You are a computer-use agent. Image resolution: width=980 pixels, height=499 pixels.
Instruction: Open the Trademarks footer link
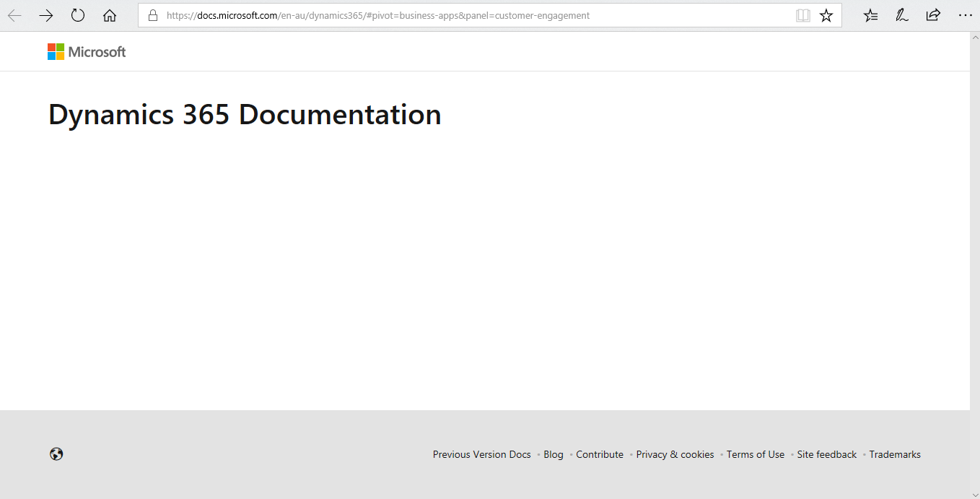tap(895, 454)
